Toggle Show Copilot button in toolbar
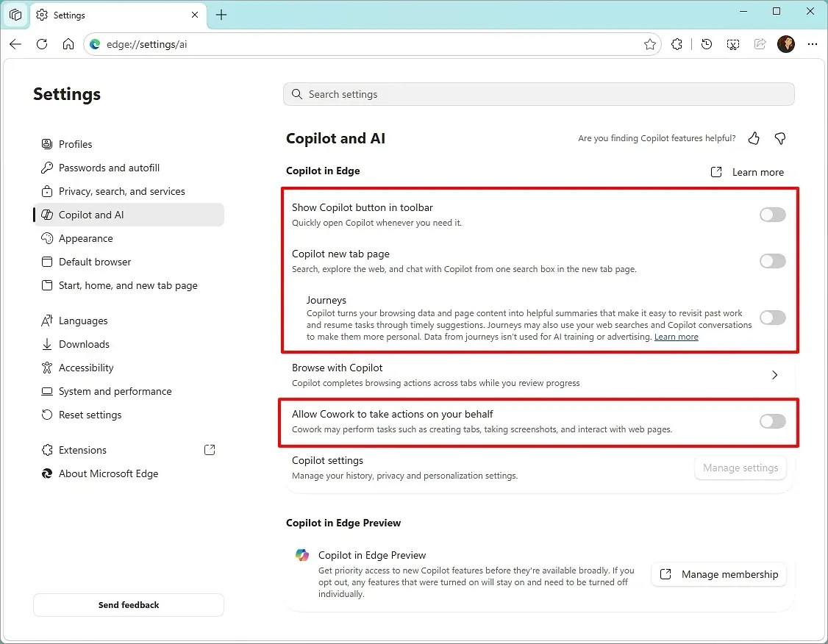828x644 pixels. [x=773, y=215]
